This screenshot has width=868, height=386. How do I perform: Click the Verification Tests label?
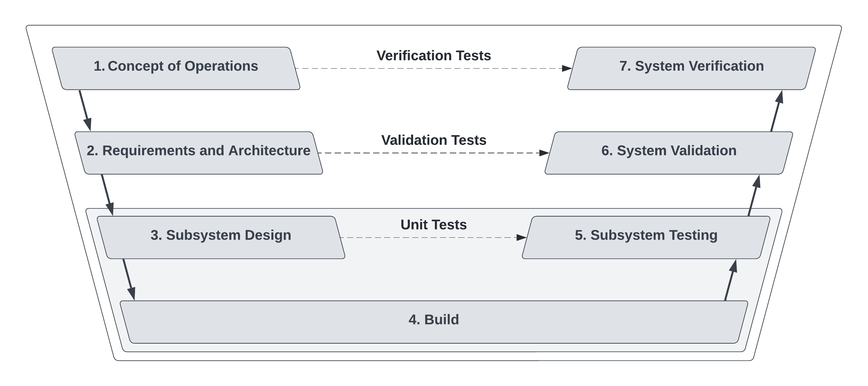click(x=434, y=55)
